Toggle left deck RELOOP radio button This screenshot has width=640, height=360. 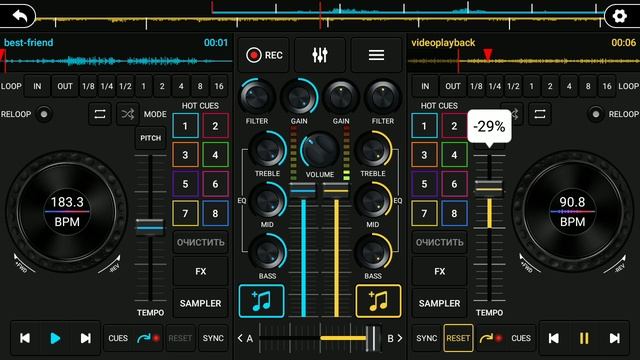click(44, 114)
